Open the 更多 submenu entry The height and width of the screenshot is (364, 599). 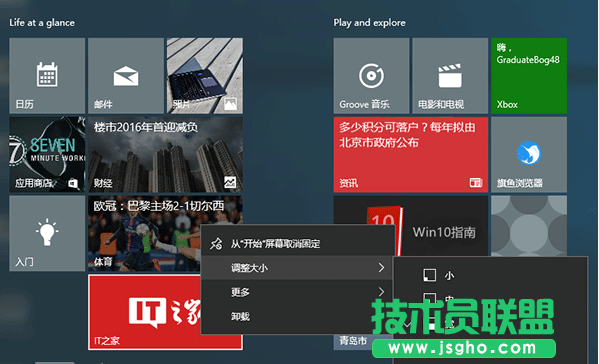298,292
